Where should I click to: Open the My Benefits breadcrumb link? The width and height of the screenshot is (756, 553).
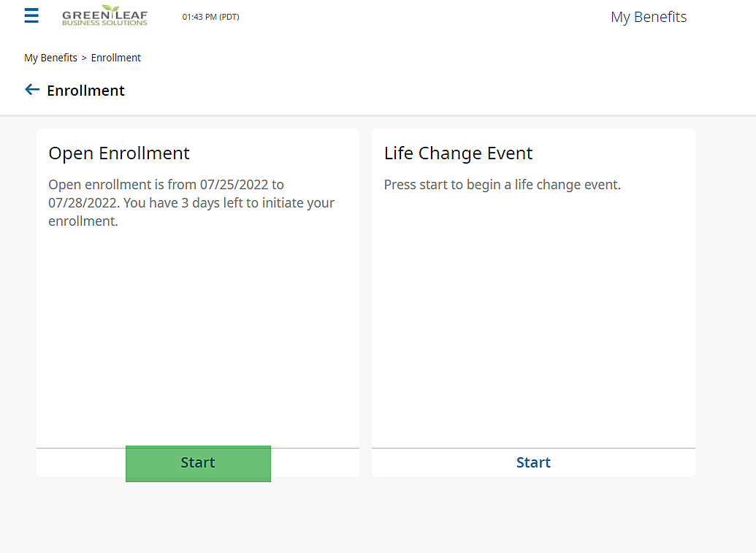50,58
